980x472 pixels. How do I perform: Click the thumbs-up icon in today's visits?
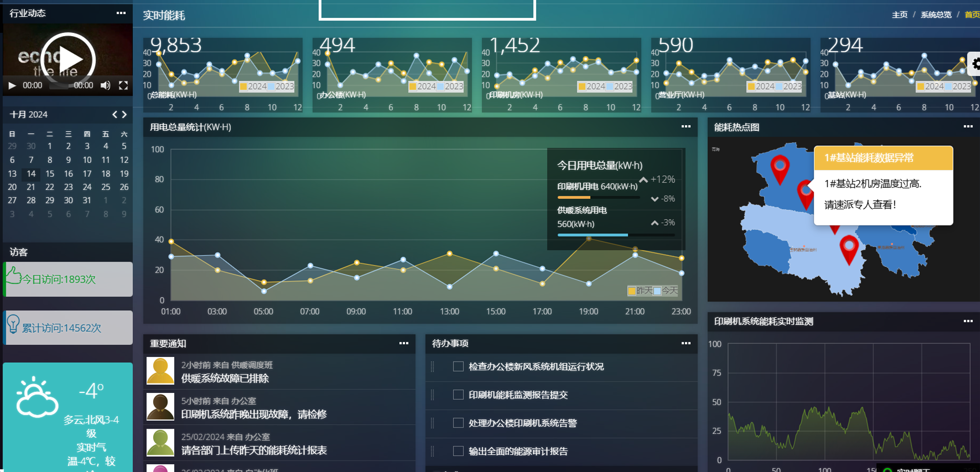14,275
